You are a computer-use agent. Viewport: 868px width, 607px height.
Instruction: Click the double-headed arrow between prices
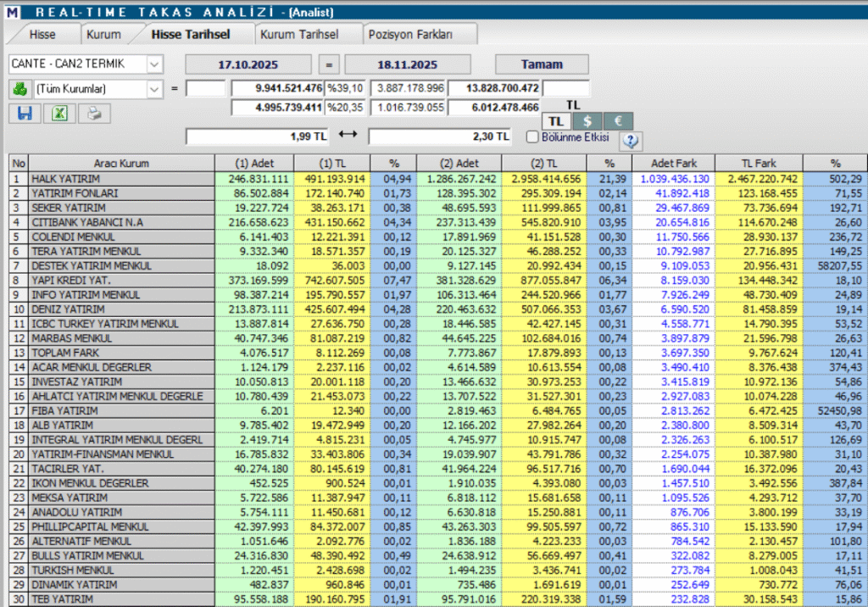pos(348,136)
